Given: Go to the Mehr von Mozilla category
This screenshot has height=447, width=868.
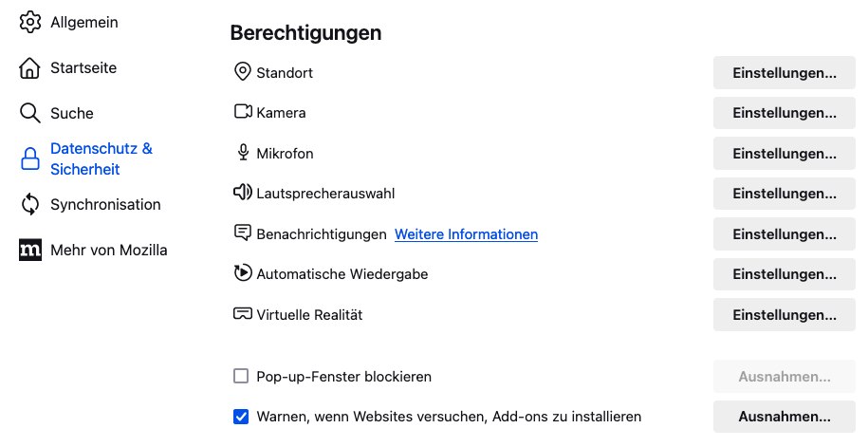Looking at the screenshot, I should coord(108,251).
